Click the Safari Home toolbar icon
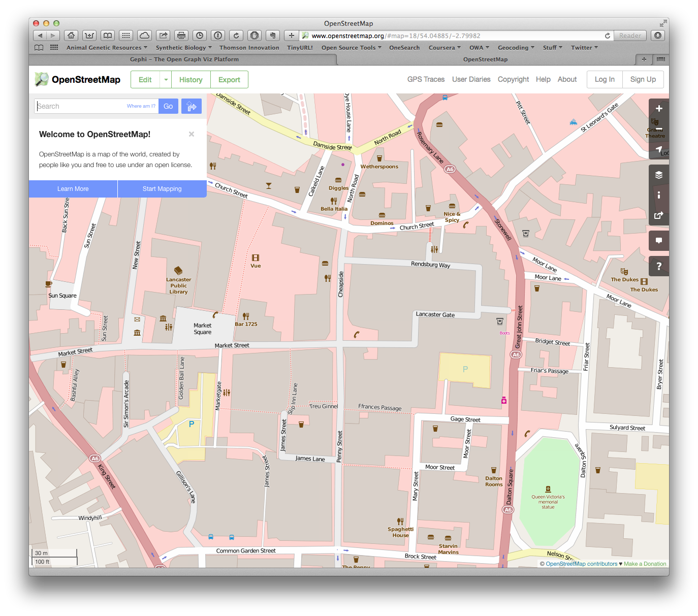This screenshot has width=698, height=616. pyautogui.click(x=71, y=36)
